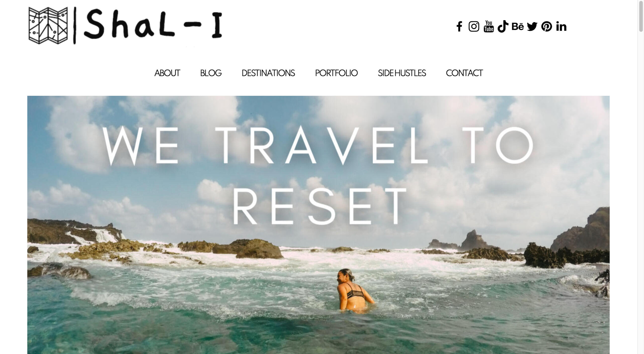Click the TikTok icon

pyautogui.click(x=503, y=26)
